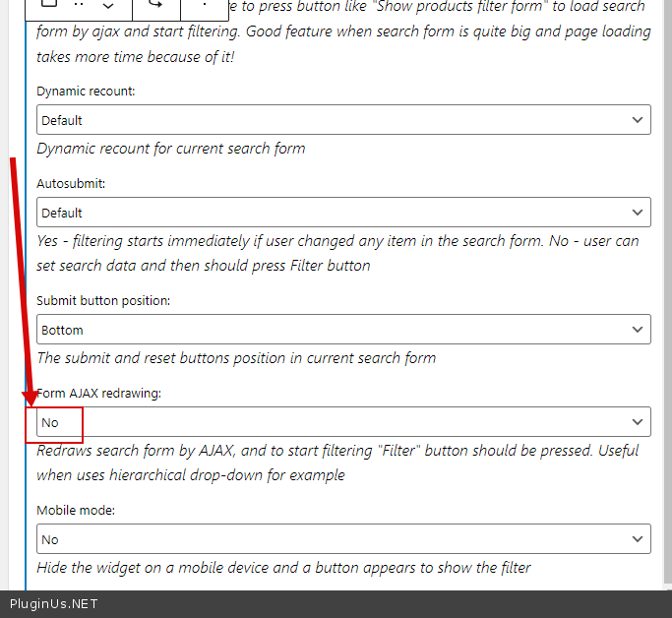Click the "Submit button position:" label
This screenshot has width=672, height=618.
[103, 301]
